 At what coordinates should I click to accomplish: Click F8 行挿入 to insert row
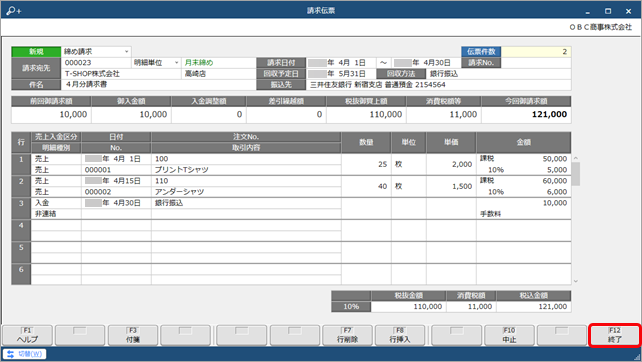[x=400, y=335]
